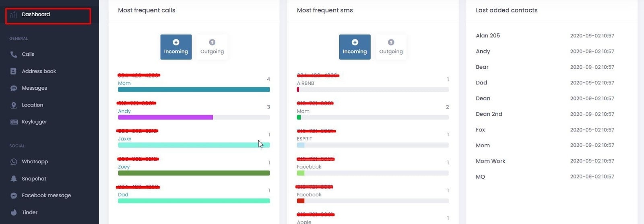This screenshot has height=224, width=644.
Task: Select Andy in last added contacts
Action: tap(483, 51)
